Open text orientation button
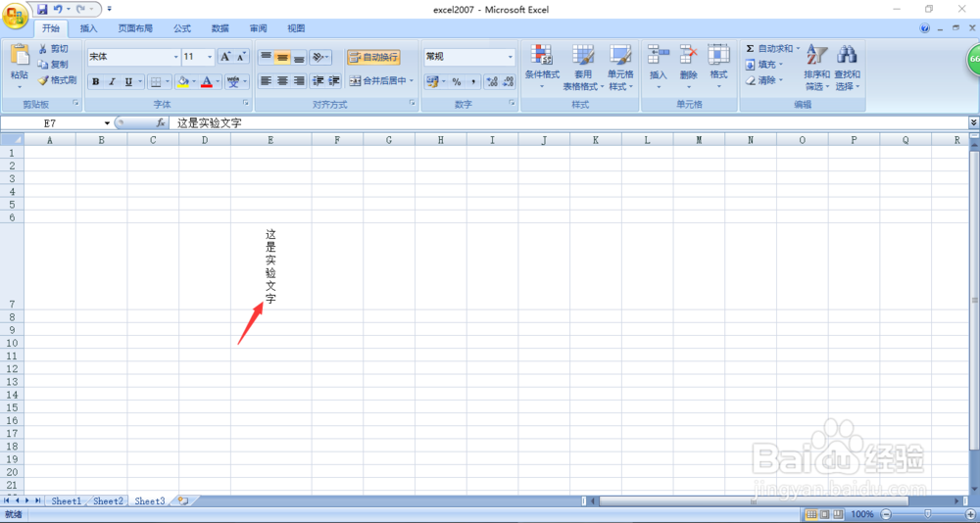Image resolution: width=980 pixels, height=523 pixels. point(320,58)
